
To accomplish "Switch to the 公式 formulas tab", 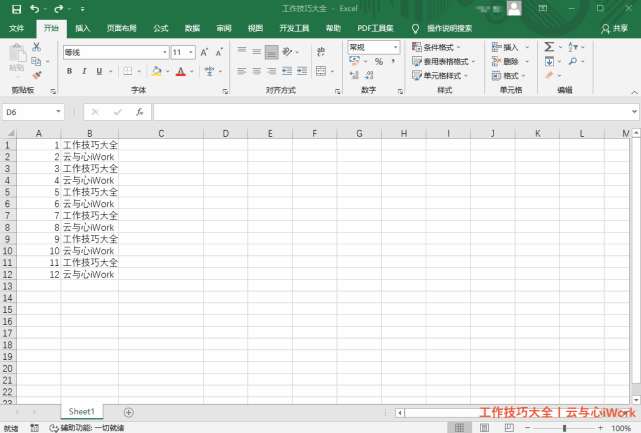I will [x=161, y=28].
